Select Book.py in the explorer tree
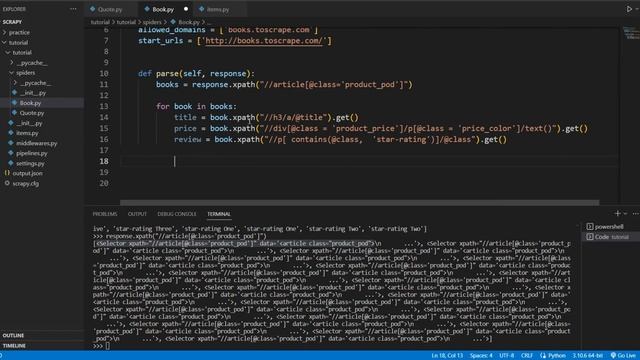Viewport: 640px width, 360px height. [x=30, y=103]
